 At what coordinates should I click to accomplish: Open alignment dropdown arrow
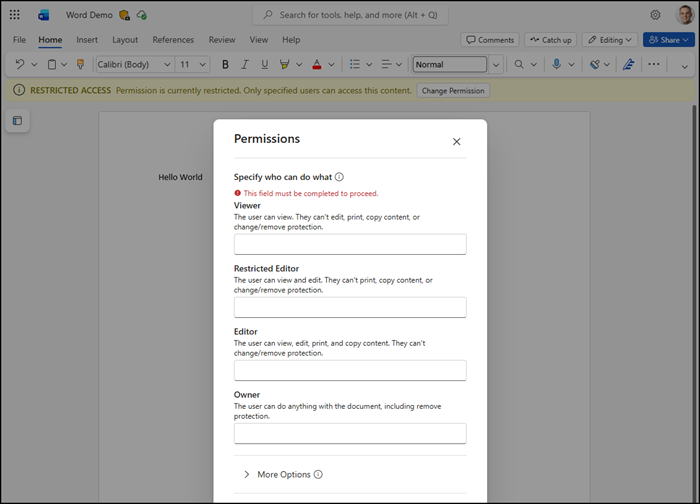point(399,65)
